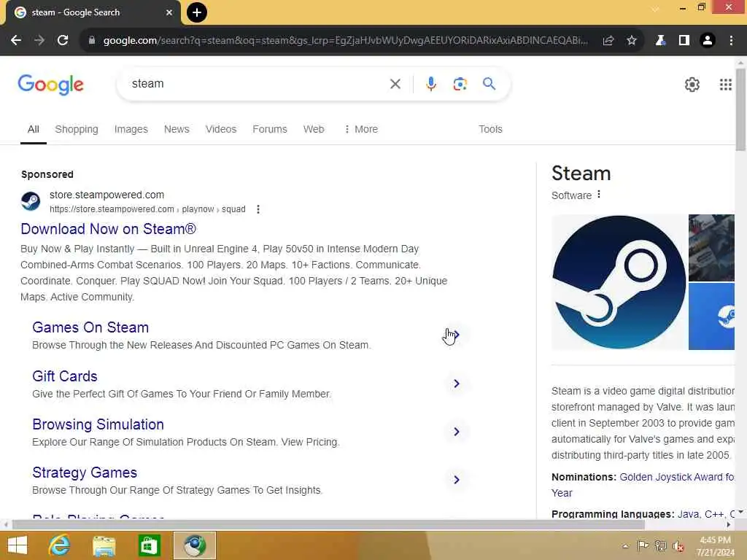Open the search Tools options
Image resolution: width=747 pixels, height=560 pixels.
490,130
